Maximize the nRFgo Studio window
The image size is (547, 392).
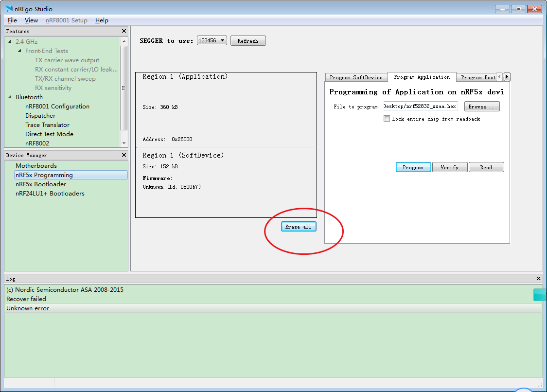(x=518, y=9)
